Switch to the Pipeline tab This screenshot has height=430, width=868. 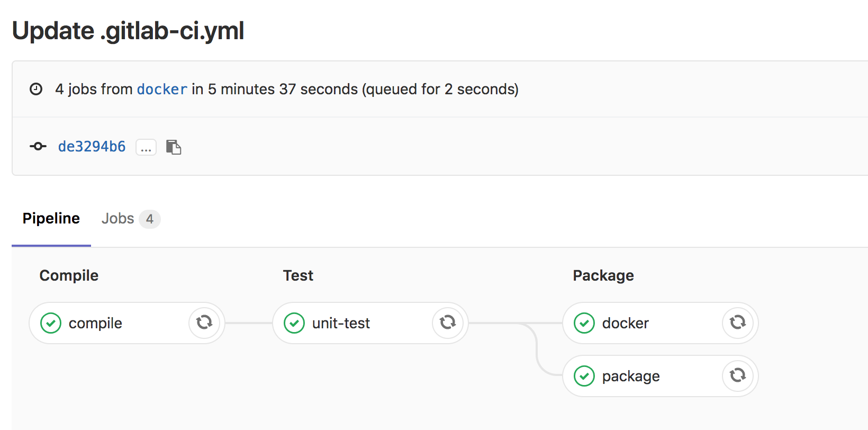tap(51, 219)
